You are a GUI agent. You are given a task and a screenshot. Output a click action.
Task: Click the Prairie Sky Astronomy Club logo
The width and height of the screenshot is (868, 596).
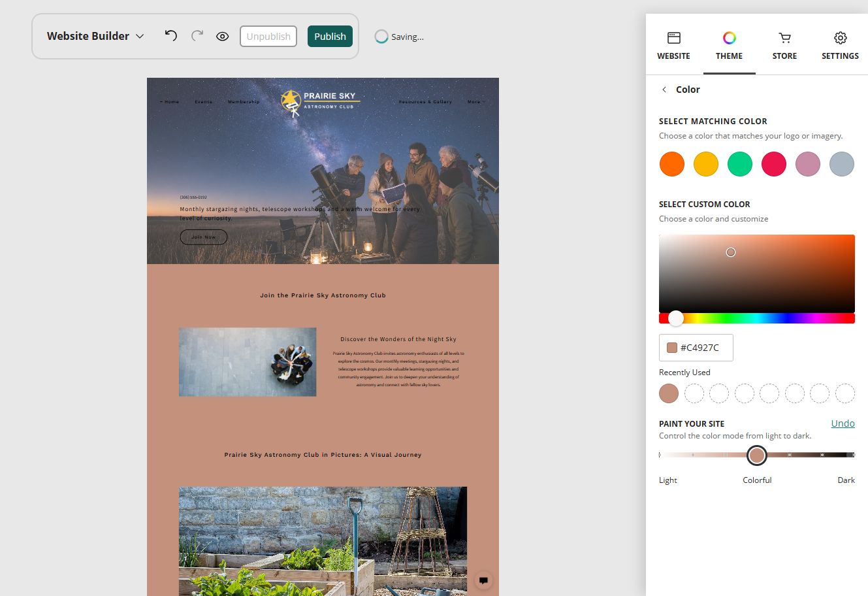coord(320,102)
